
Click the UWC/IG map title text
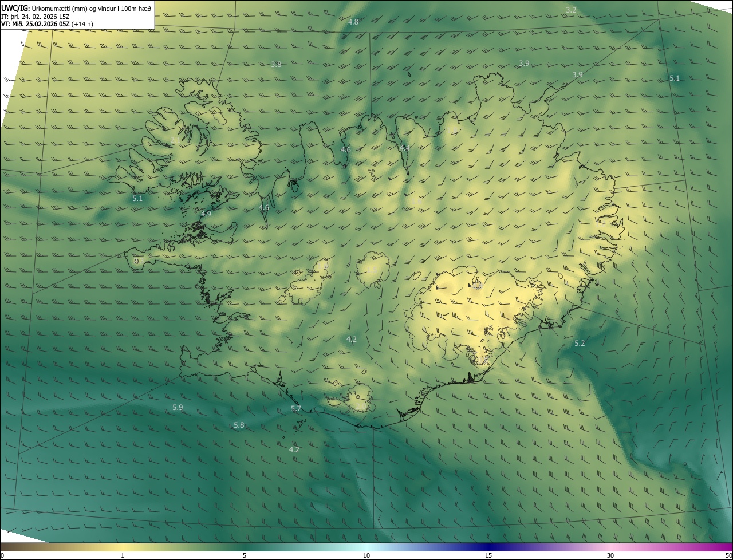pyautogui.click(x=76, y=8)
